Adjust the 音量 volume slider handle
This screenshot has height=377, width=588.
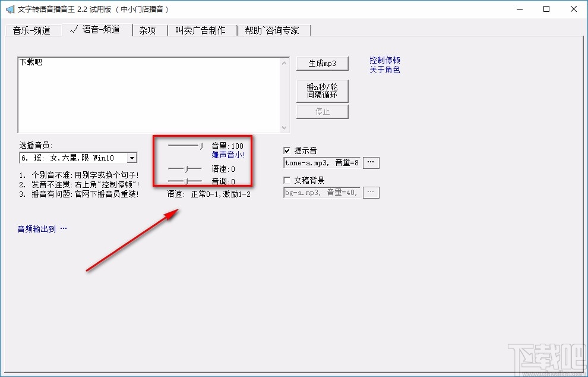coord(201,144)
